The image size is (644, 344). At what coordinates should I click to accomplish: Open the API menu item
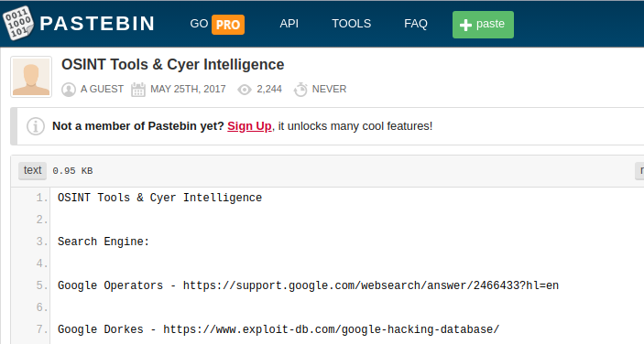289,24
